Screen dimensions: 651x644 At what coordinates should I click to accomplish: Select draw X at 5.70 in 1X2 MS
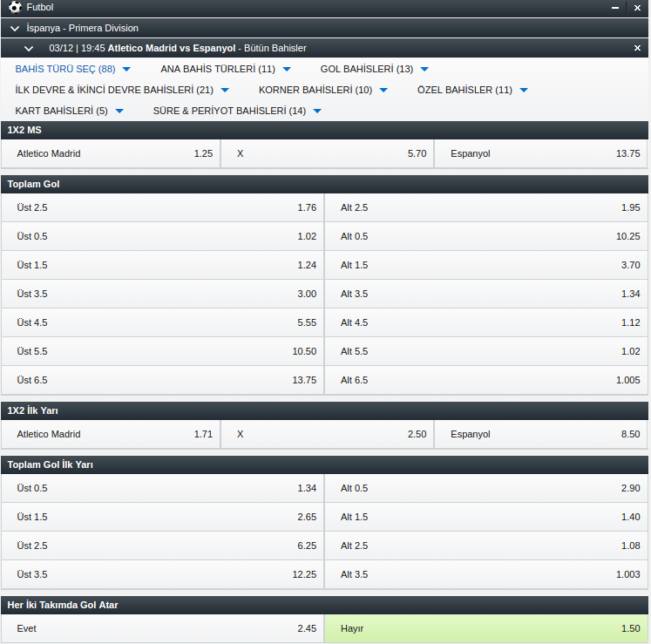pyautogui.click(x=327, y=153)
